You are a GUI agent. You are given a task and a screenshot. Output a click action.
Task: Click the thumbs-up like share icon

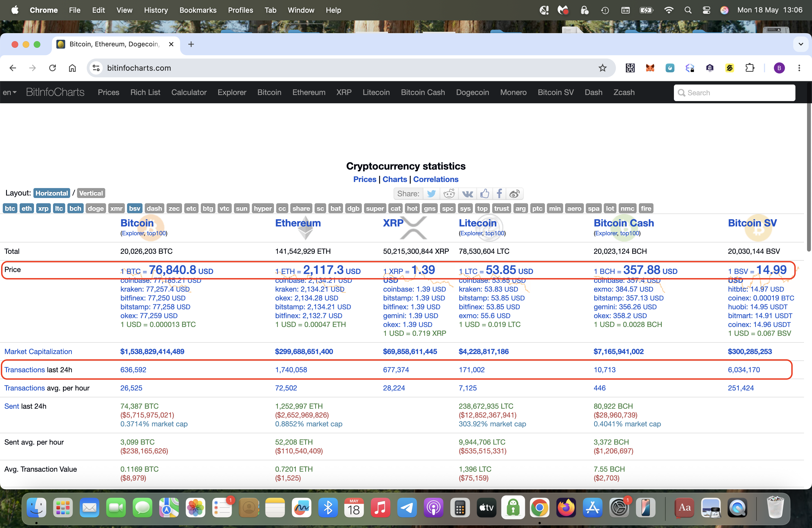click(484, 194)
